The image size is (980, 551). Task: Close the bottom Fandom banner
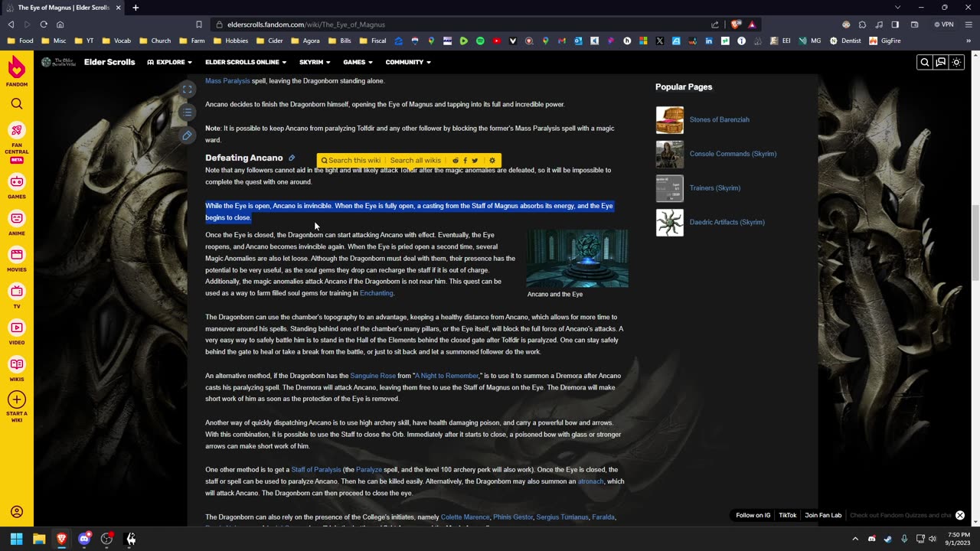click(960, 516)
